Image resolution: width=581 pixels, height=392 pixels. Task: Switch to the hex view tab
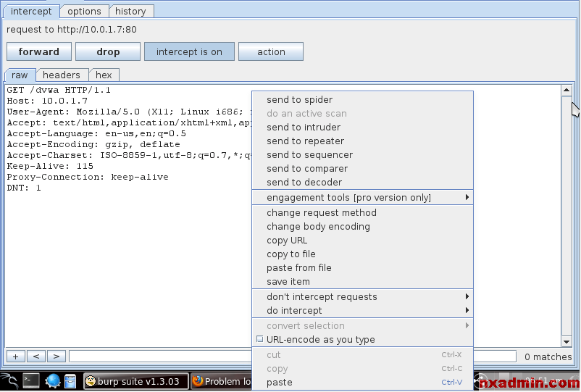point(104,75)
